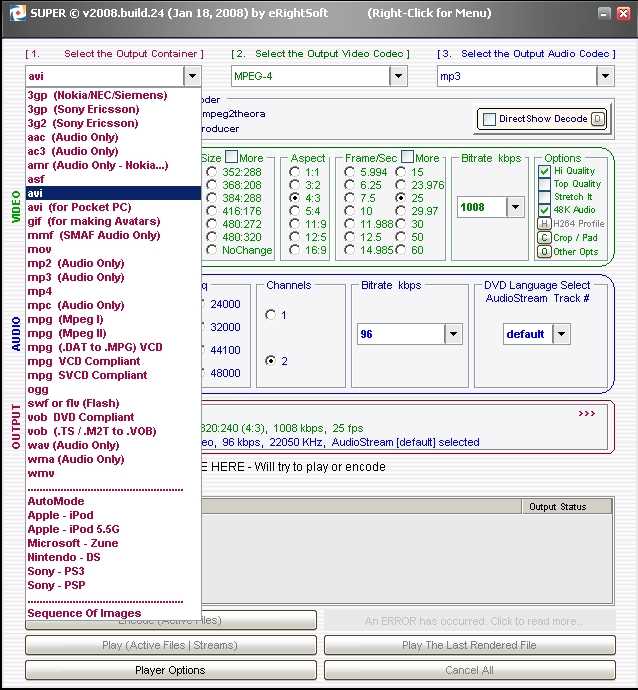Click the D icon beside DirectShow Decode
638x690 pixels.
click(598, 119)
